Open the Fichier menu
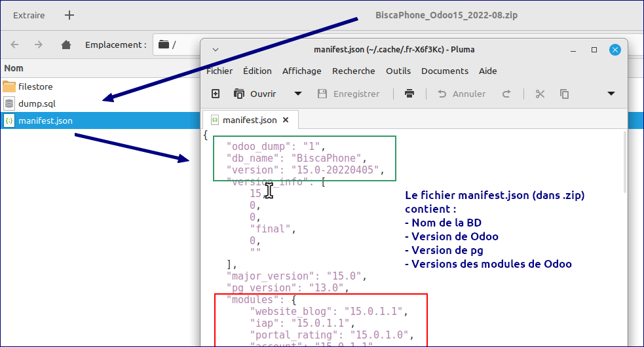 click(x=219, y=71)
